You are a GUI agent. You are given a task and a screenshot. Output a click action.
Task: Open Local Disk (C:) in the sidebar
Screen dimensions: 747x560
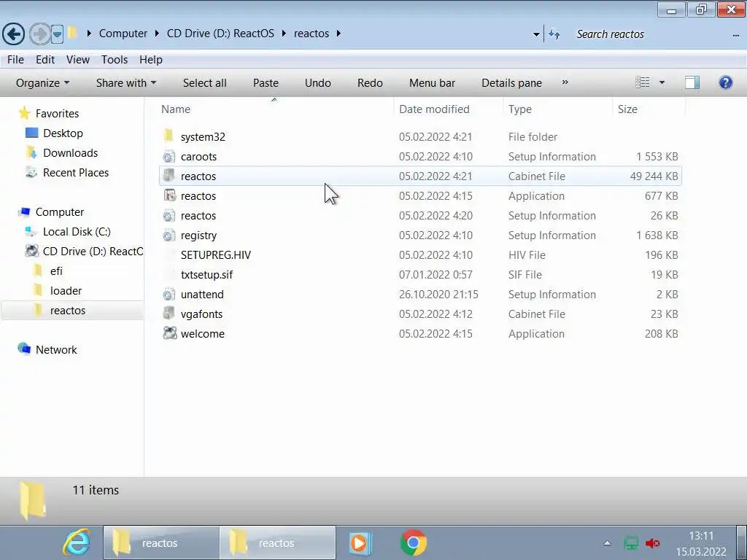77,231
